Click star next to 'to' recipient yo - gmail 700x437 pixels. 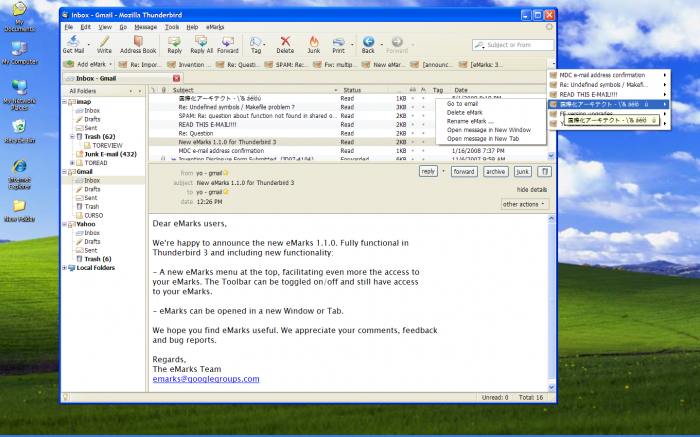click(226, 192)
